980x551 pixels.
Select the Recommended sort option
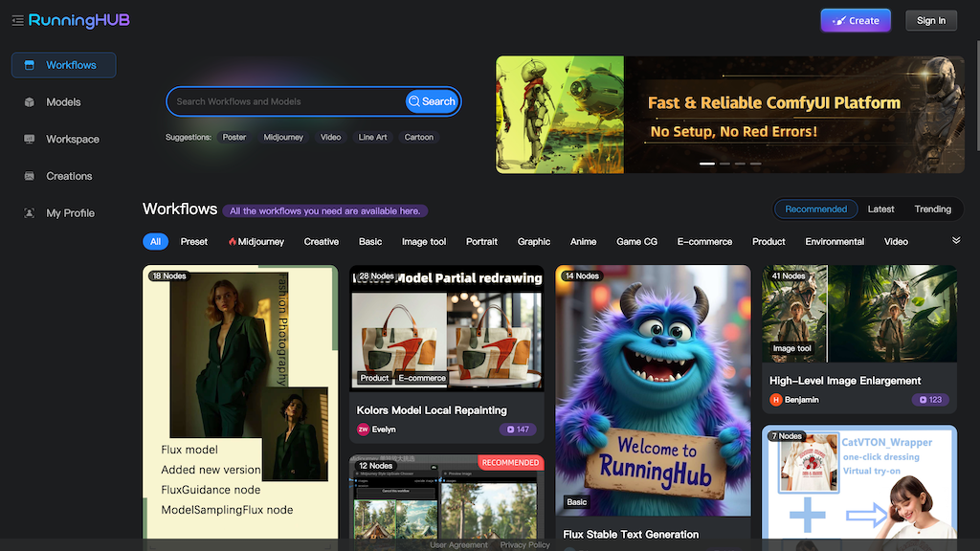[x=815, y=209]
